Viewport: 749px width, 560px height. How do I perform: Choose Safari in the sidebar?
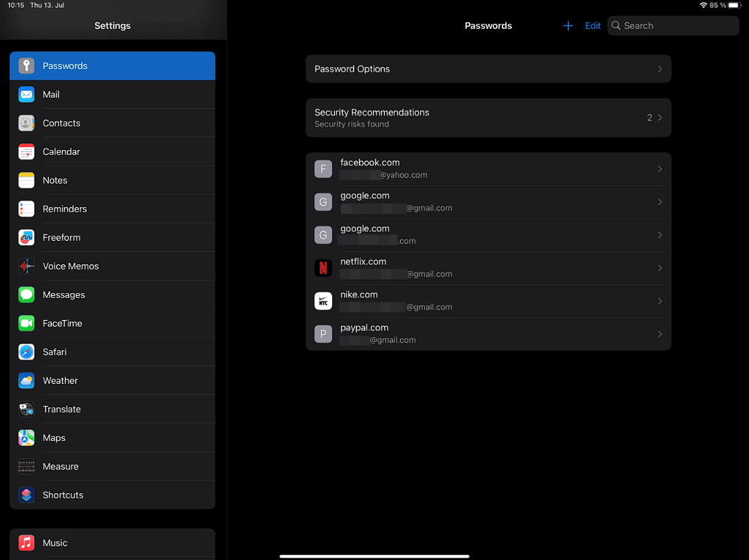pyautogui.click(x=112, y=352)
